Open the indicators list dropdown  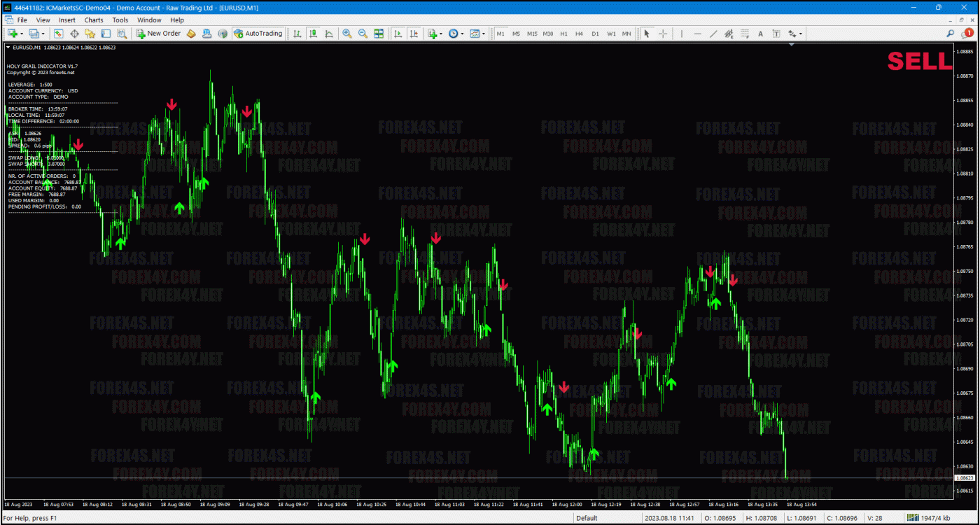coord(440,34)
